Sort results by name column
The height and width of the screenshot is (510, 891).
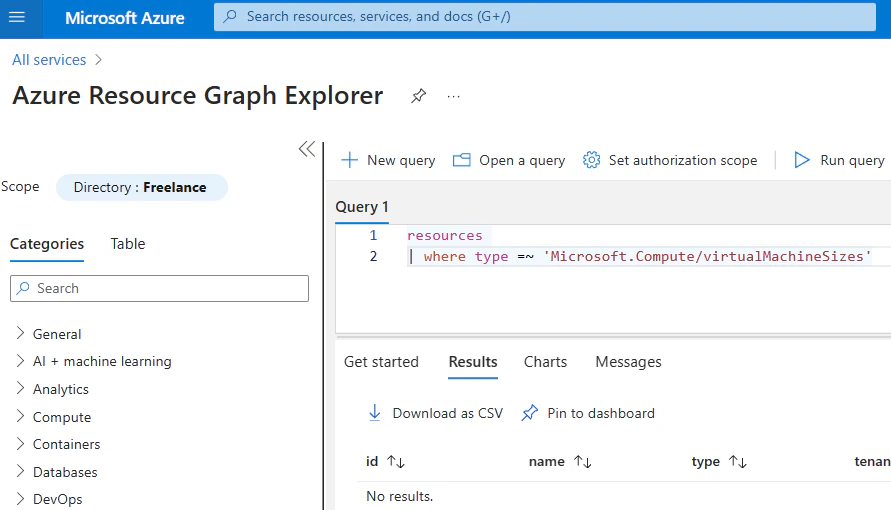pos(560,462)
